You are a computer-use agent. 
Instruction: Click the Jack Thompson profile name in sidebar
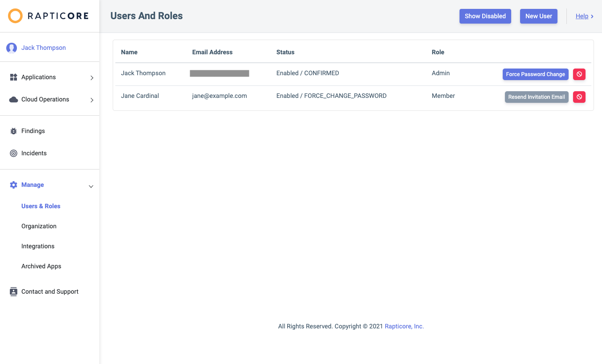pos(44,48)
